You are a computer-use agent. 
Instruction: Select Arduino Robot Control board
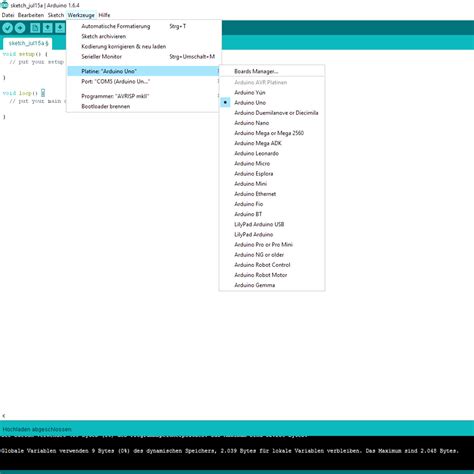pyautogui.click(x=272, y=265)
